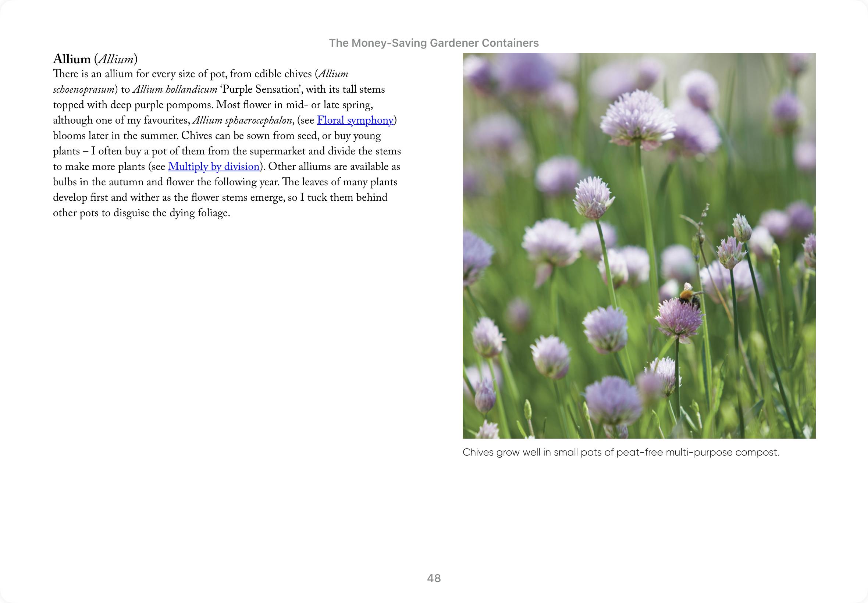Click the bumblebee on the chive flower
The height and width of the screenshot is (603, 868).
tap(690, 296)
